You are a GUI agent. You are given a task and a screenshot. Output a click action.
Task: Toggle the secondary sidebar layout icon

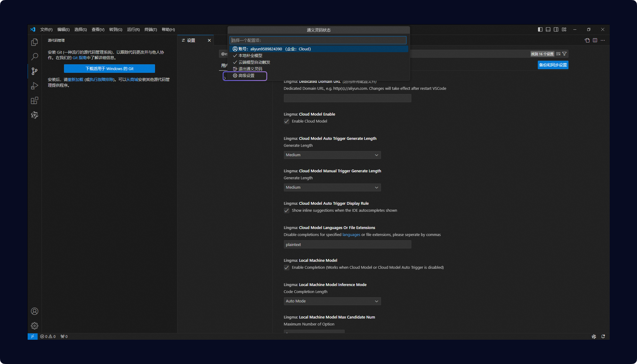pyautogui.click(x=556, y=29)
